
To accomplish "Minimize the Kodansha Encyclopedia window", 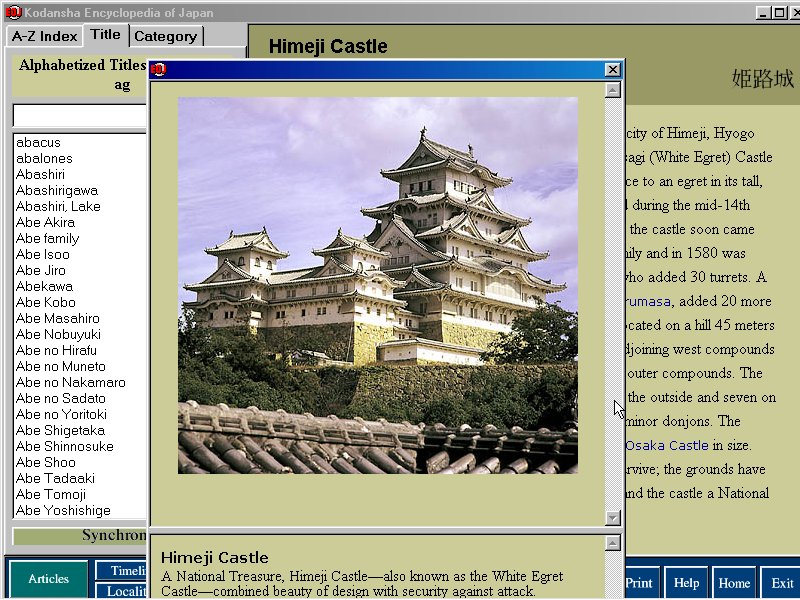I will 763,13.
